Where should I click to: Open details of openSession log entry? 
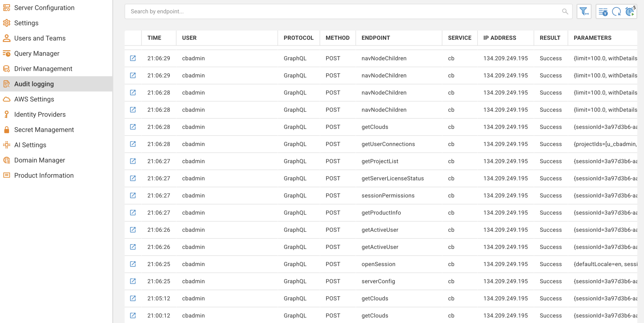(x=133, y=264)
